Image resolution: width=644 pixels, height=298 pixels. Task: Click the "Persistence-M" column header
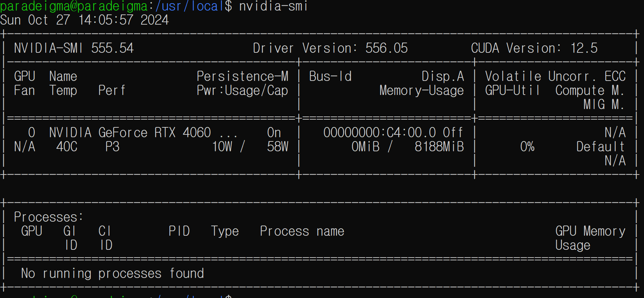point(243,76)
